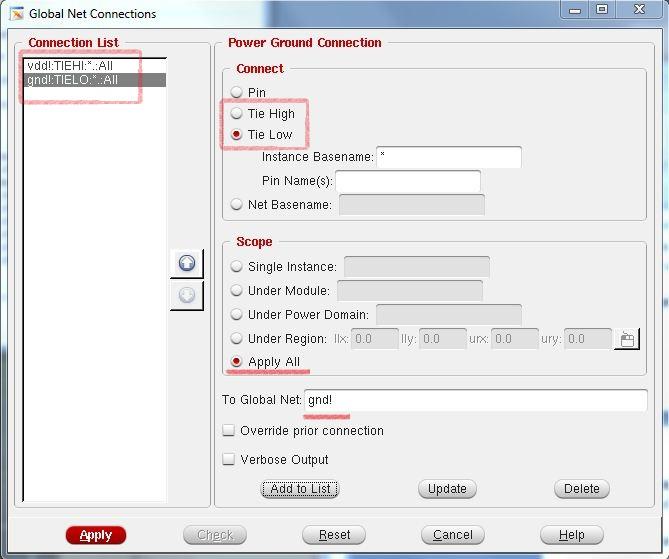Click the move up arrow icon
The width and height of the screenshot is (669, 559).
(187, 263)
